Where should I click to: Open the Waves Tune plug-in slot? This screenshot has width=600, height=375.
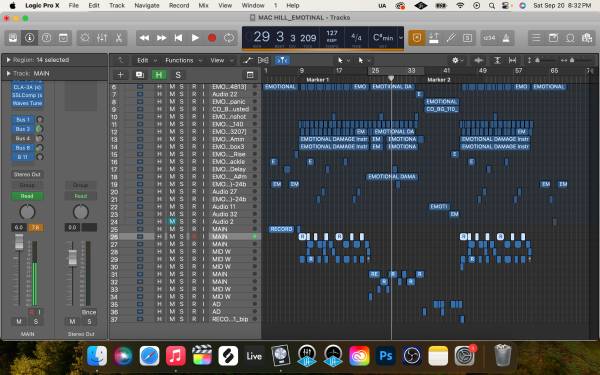[27, 103]
